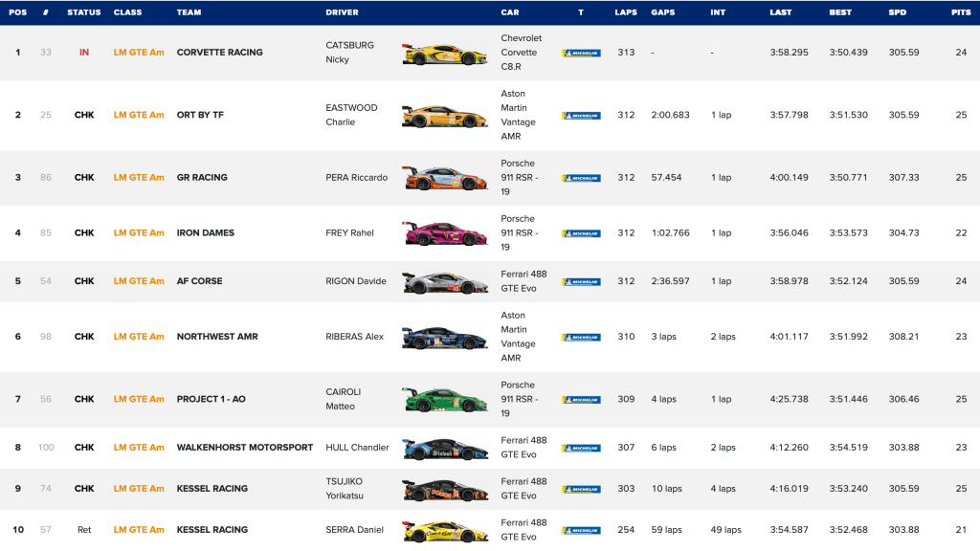Screen dimensions: 980x551
Task: Open the ORT BY TF team name
Action: click(x=200, y=115)
